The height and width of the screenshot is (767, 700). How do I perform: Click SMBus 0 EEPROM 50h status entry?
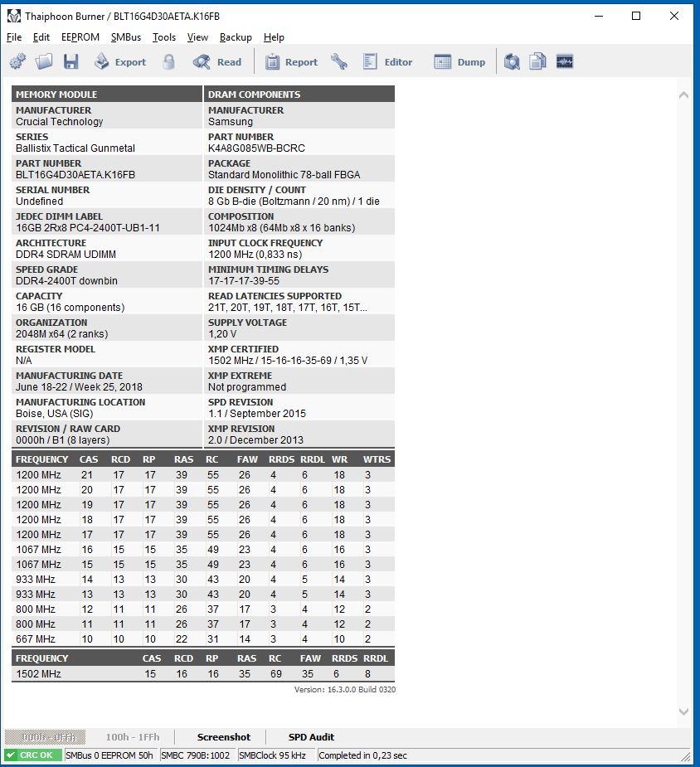click(109, 755)
